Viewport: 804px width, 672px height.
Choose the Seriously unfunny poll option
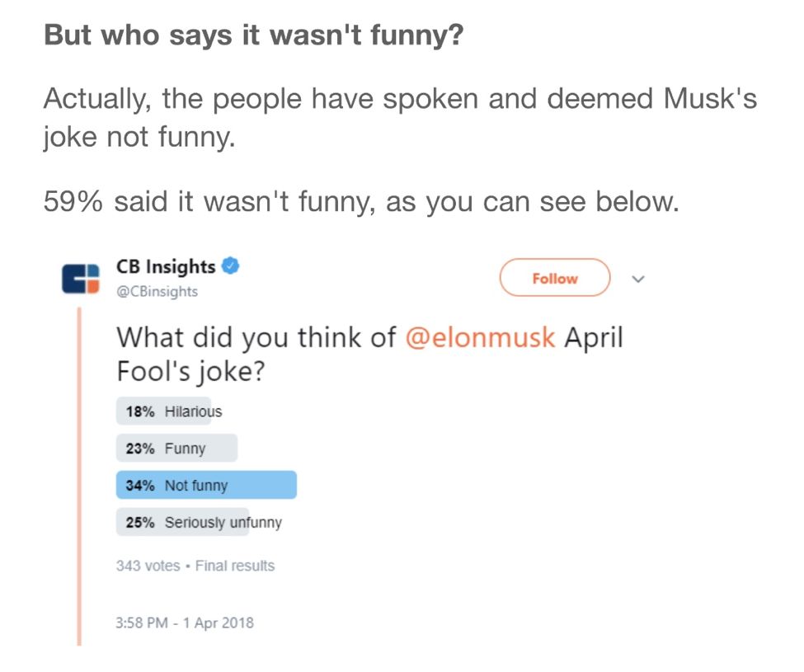[x=223, y=523]
